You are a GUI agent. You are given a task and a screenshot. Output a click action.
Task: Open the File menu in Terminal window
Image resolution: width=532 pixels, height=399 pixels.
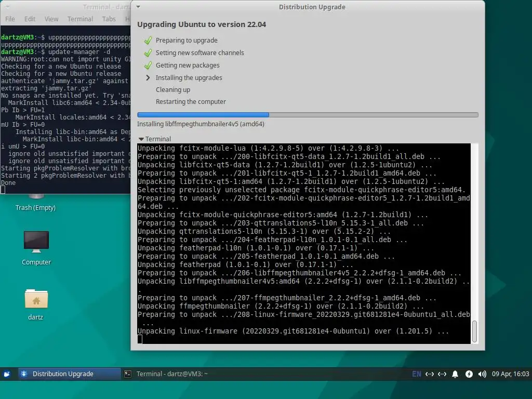10,19
